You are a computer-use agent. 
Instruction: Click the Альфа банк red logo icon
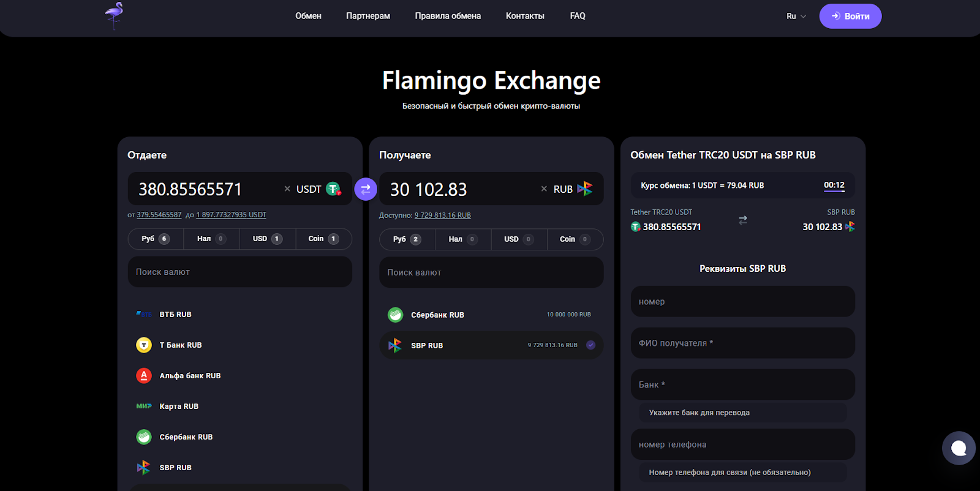click(143, 376)
